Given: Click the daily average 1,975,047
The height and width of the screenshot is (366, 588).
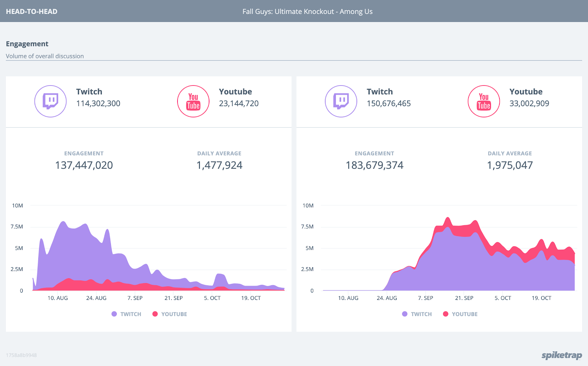Looking at the screenshot, I should point(510,165).
